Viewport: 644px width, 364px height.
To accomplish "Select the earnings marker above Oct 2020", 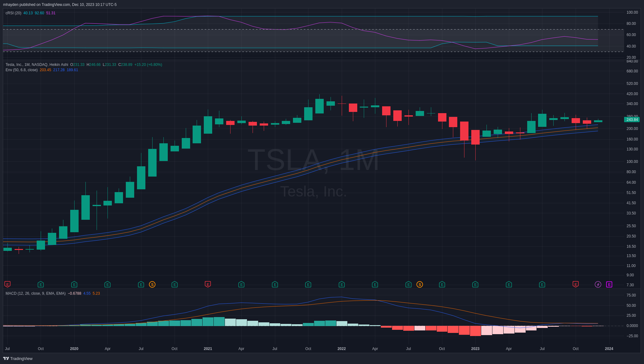I will (175, 284).
